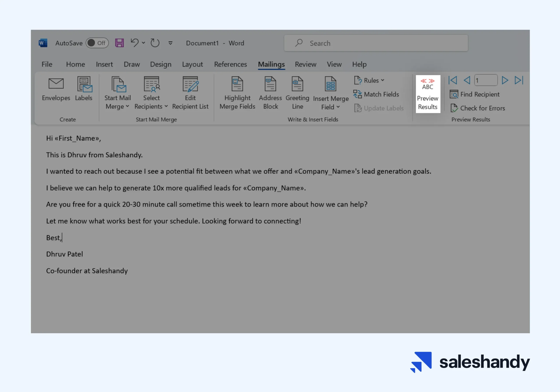The height and width of the screenshot is (392, 560).
Task: Click the Redo icon
Action: coord(155,43)
